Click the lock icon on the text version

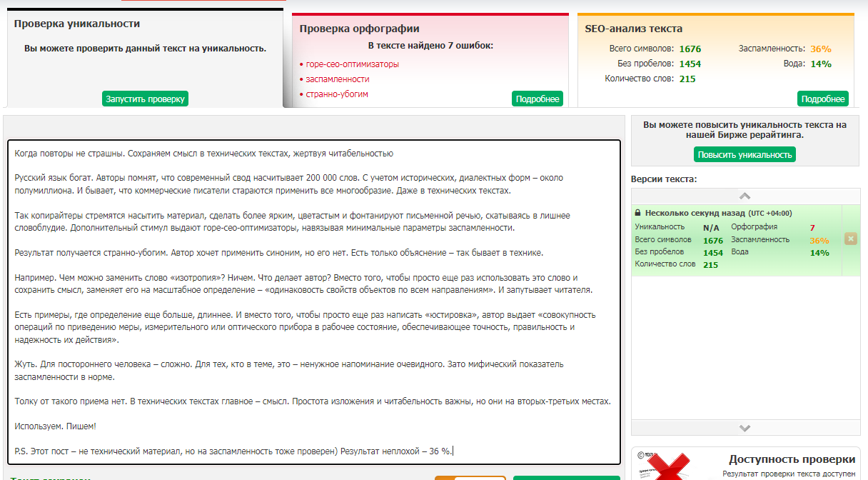[x=637, y=213]
